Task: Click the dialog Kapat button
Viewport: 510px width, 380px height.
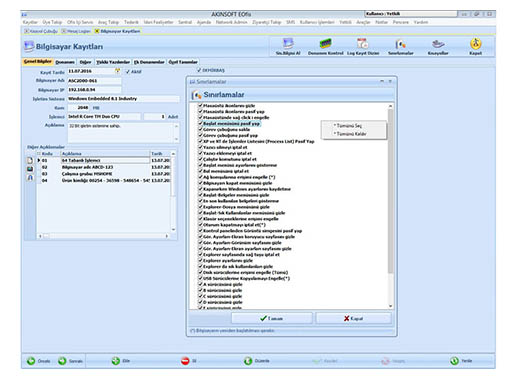Action: pyautogui.click(x=354, y=318)
